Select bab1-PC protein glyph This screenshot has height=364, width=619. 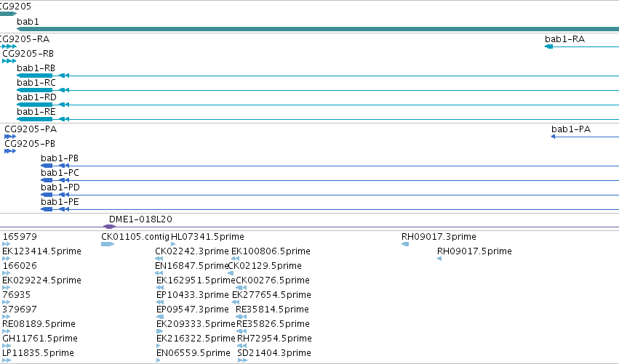[47, 181]
